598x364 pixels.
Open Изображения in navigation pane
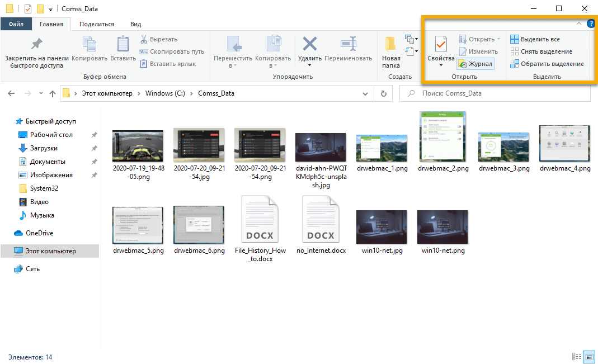tap(51, 175)
